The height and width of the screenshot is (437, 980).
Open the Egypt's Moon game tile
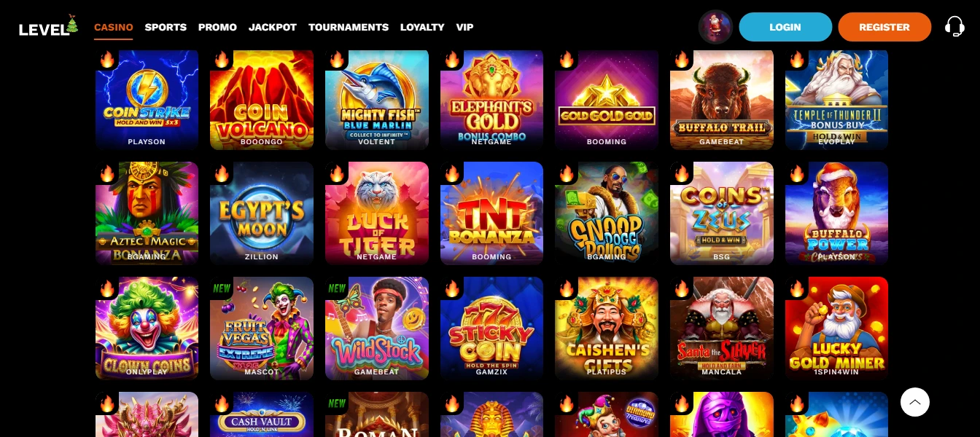(x=262, y=213)
